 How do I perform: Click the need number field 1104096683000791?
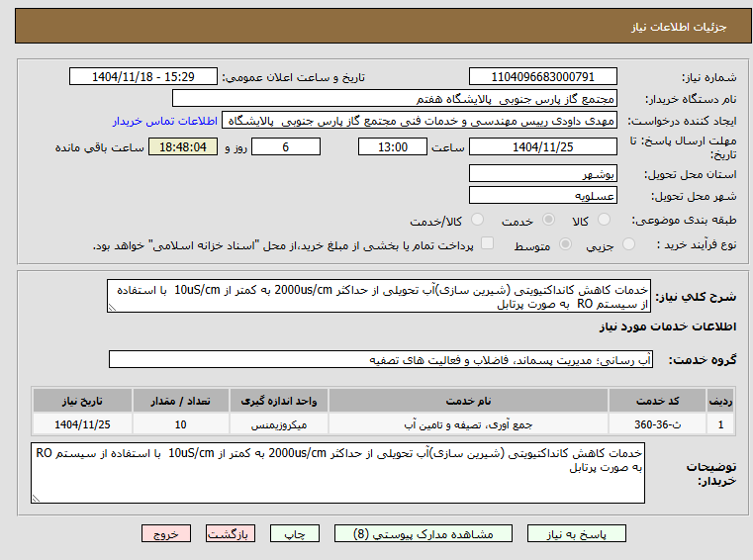542,76
